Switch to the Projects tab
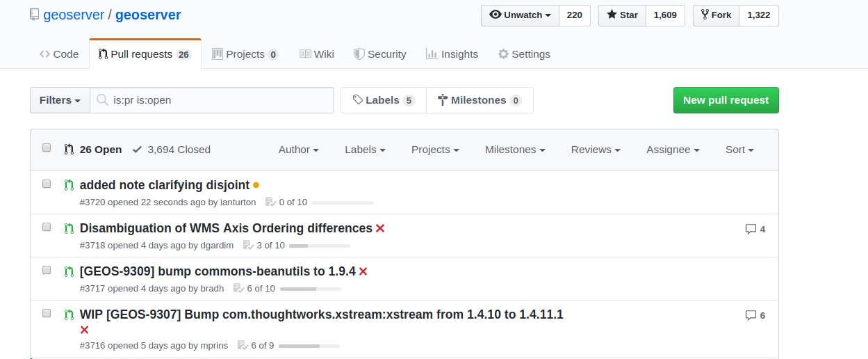Viewport: 868px width, 359px height. [245, 54]
